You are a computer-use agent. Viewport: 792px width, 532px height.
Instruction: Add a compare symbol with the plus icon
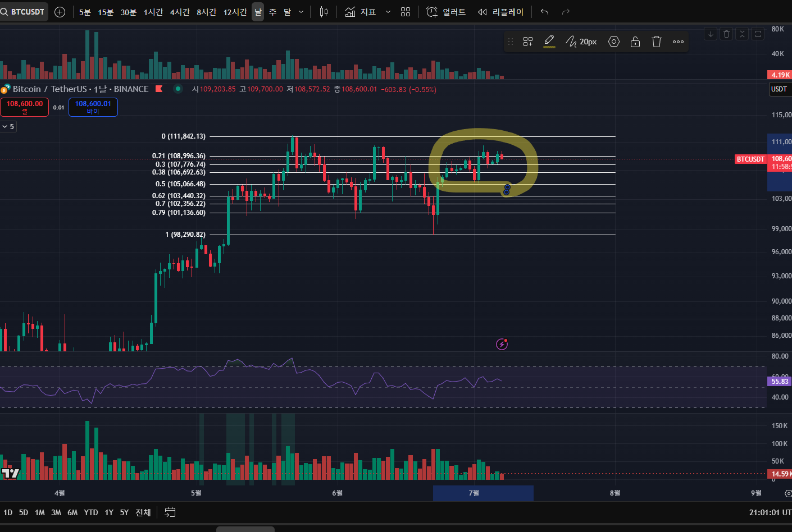click(60, 12)
